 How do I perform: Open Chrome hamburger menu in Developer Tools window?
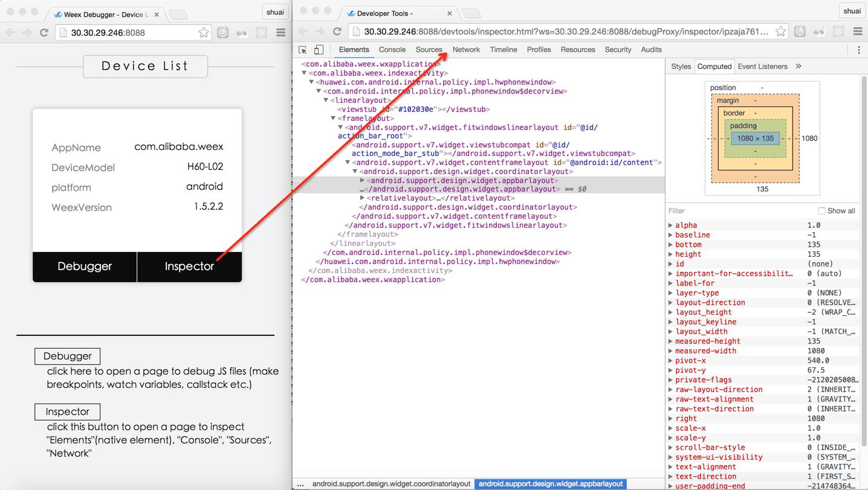(x=858, y=31)
